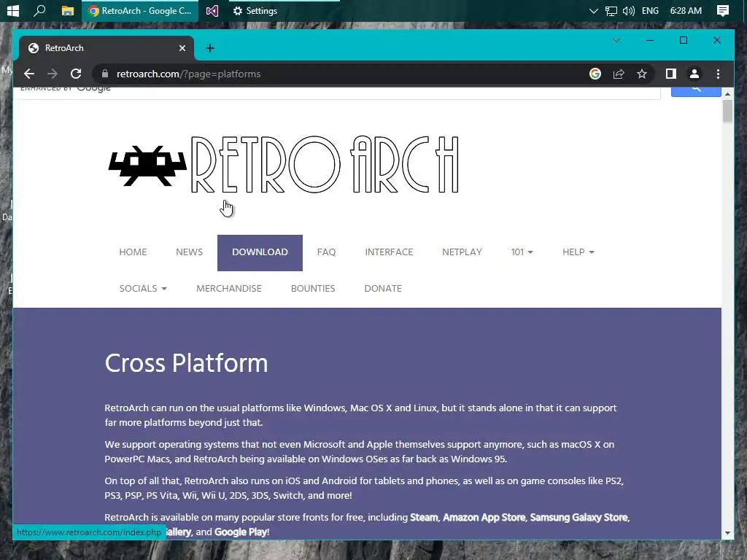Expand the HELP dropdown menu
Screen dimensions: 747x560
(x=578, y=252)
